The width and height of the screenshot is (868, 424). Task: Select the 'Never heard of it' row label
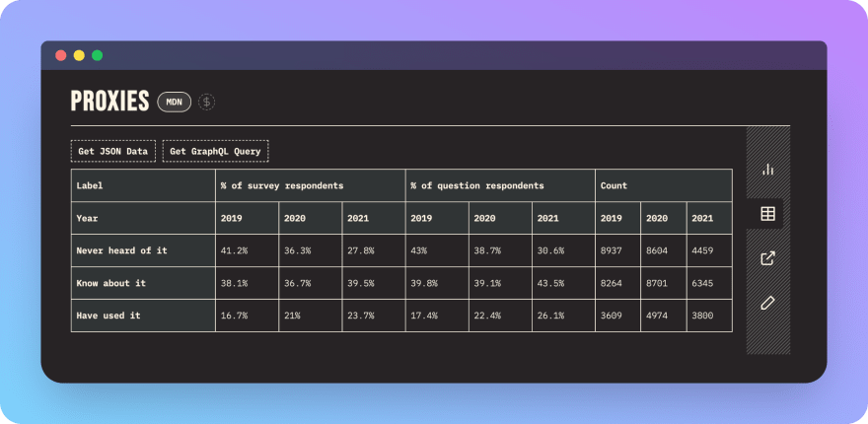click(143, 250)
